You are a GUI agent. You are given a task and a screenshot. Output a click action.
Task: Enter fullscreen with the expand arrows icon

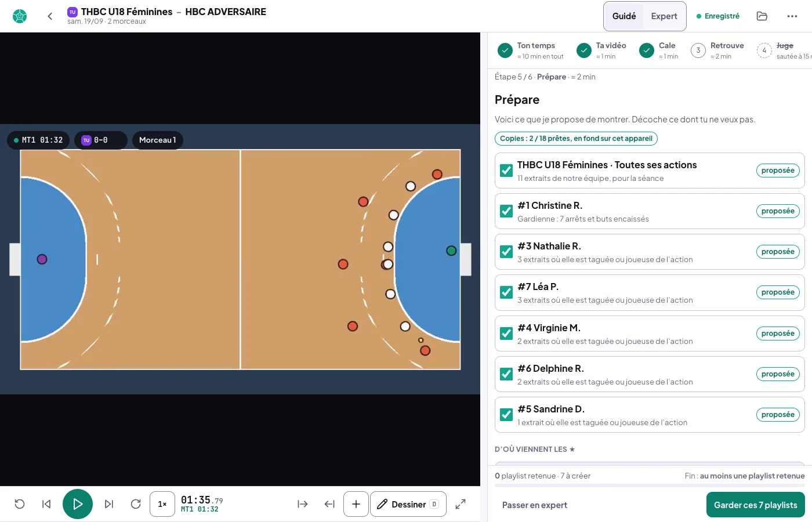[x=461, y=504]
